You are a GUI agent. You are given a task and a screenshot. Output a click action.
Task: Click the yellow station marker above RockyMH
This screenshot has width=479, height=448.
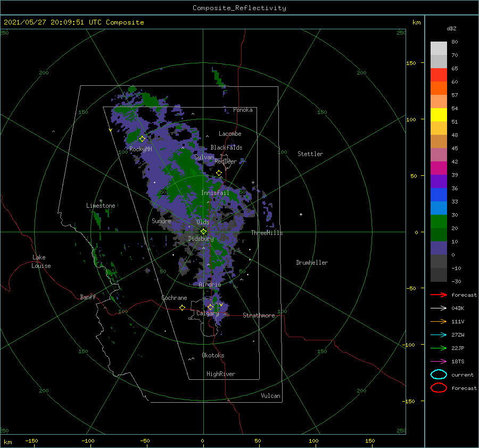coord(142,139)
